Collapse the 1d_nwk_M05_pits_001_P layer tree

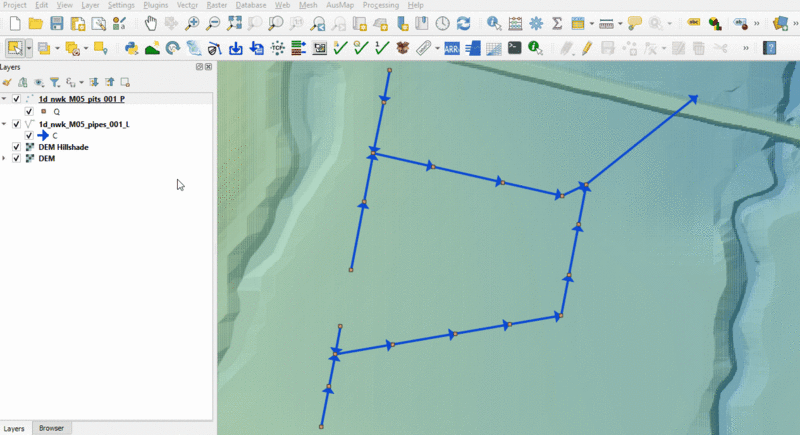(6, 100)
